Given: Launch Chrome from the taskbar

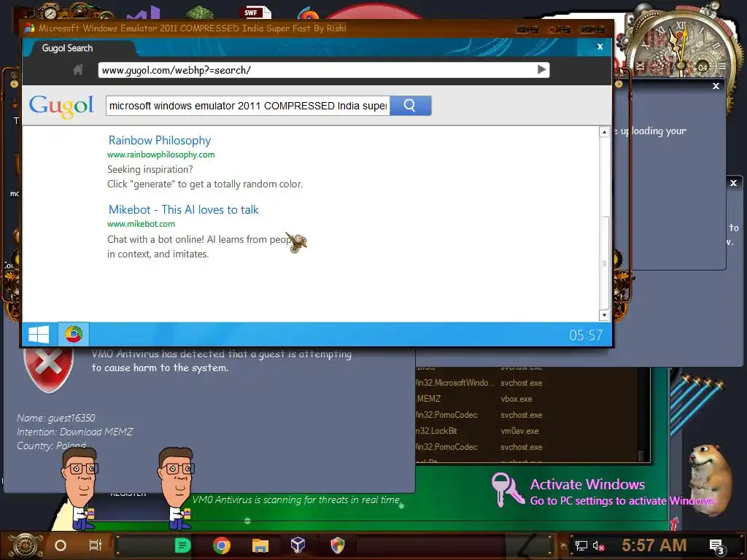Looking at the screenshot, I should [x=222, y=545].
